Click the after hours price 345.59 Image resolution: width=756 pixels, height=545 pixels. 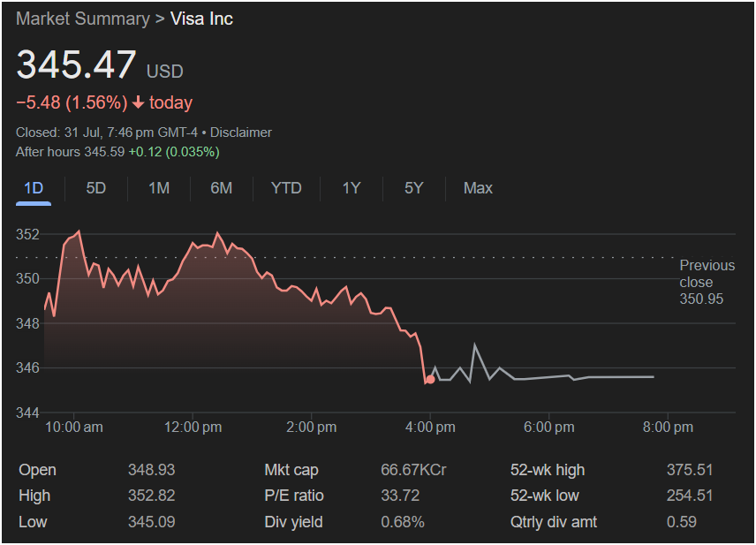(x=106, y=152)
